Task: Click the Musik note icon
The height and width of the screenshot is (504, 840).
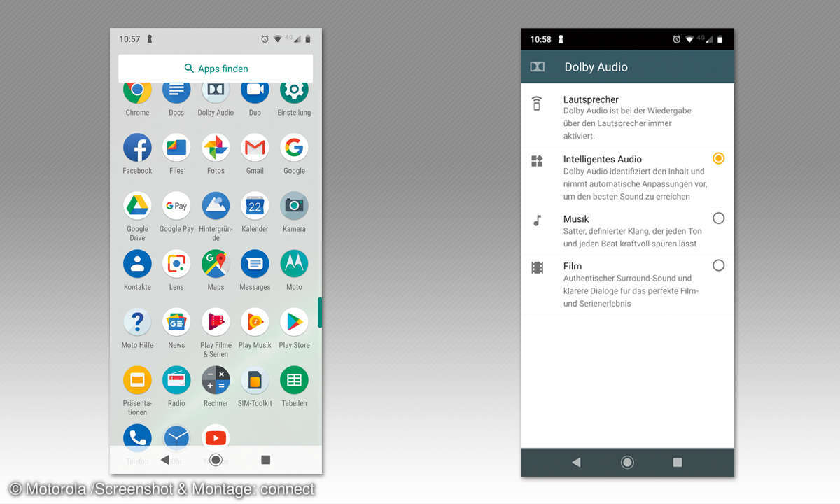Action: click(537, 220)
